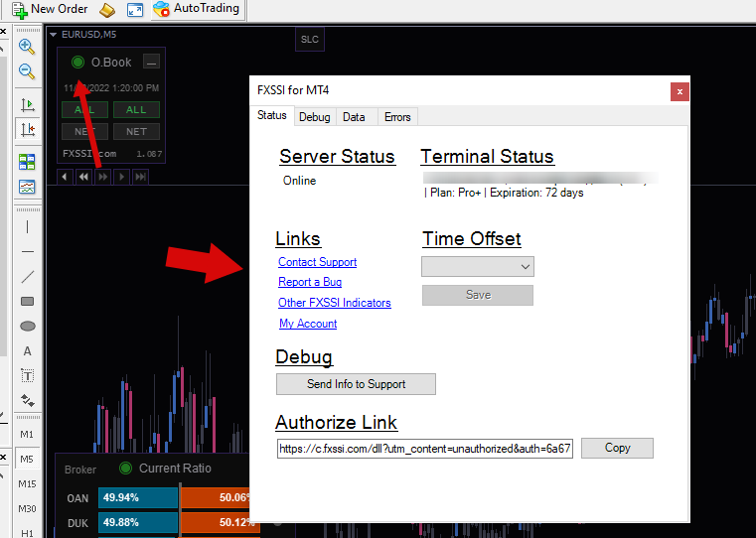Select the Zoom Out magnifier tool
756x538 pixels.
27,71
